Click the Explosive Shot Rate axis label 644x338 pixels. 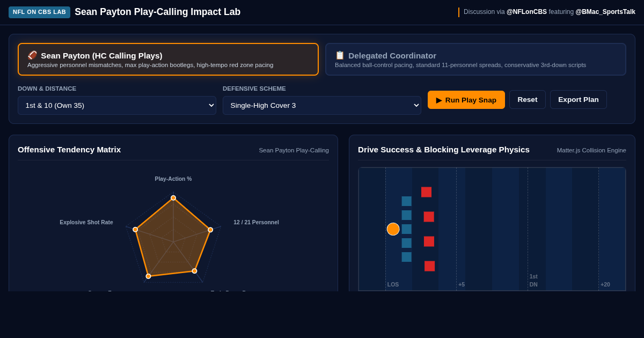coord(86,222)
